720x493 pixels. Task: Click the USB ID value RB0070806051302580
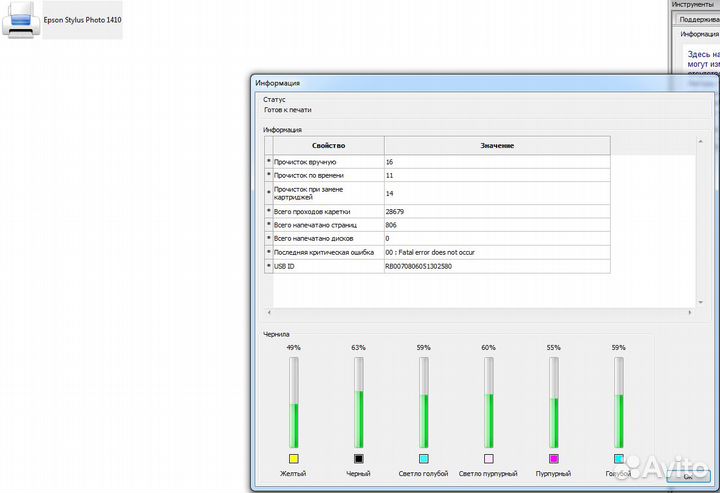point(419,266)
